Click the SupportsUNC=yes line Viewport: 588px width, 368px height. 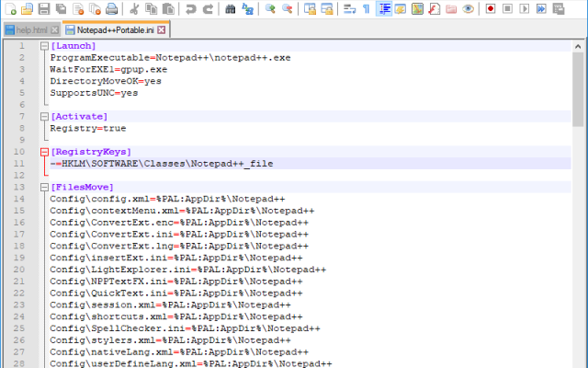coord(94,93)
